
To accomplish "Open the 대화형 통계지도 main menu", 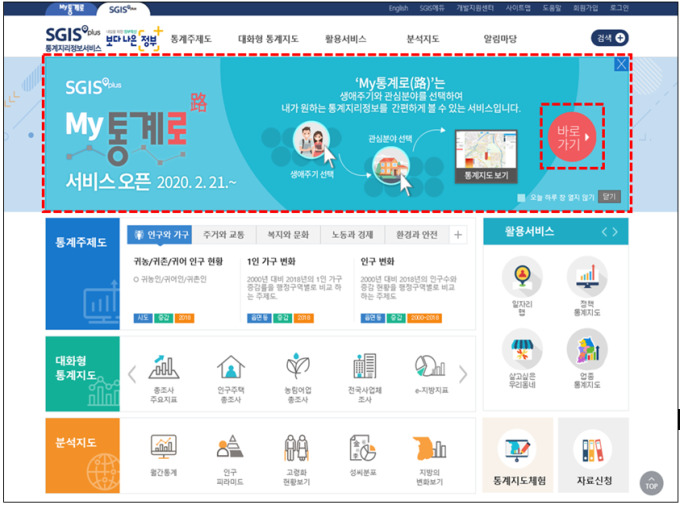I will [268, 39].
